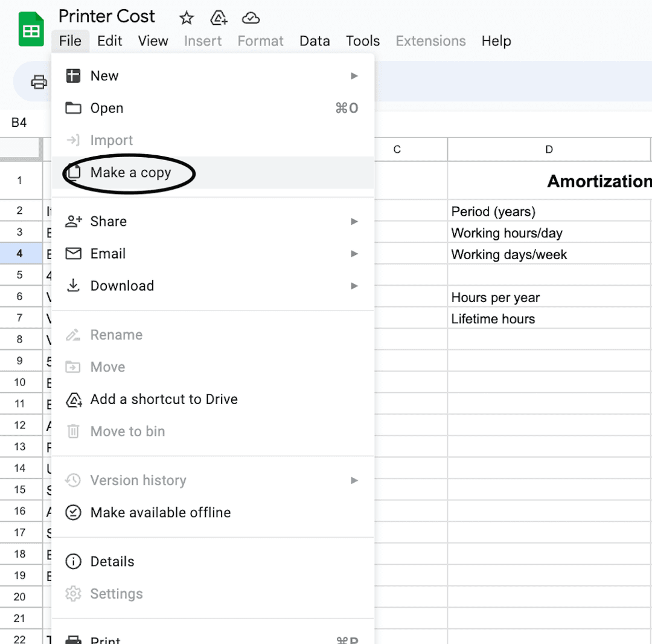Select row 15 header
The image size is (652, 644).
[19, 490]
